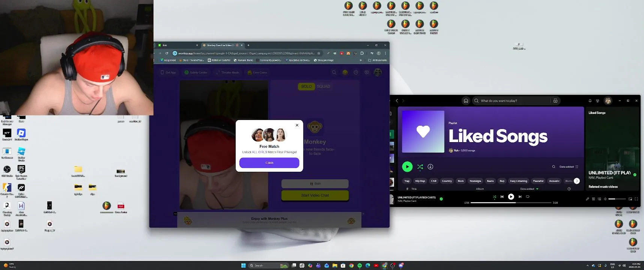Select the Chill genre filter
Viewport: 644px width, 270px height.
[x=433, y=181]
